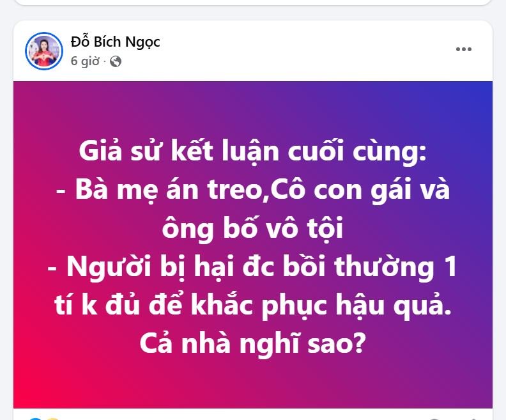Click the previous post card edge above
This screenshot has height=420, width=506.
(x=252, y=3)
